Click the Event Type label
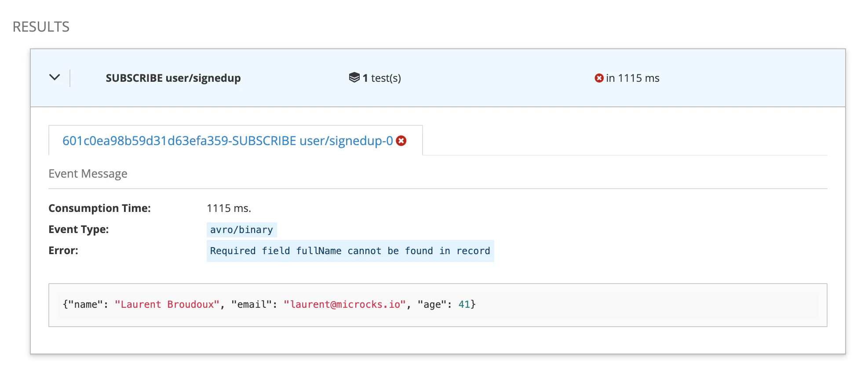Screen dimensions: 868x379 [x=78, y=230]
